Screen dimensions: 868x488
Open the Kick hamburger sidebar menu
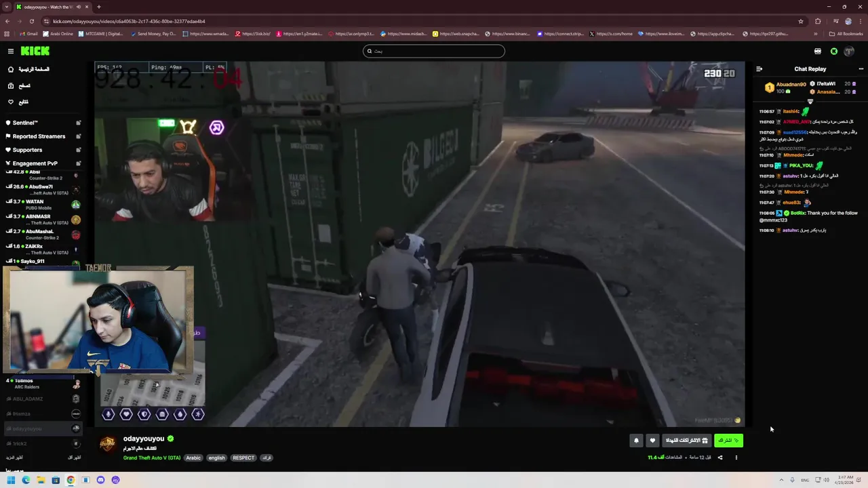(x=11, y=51)
